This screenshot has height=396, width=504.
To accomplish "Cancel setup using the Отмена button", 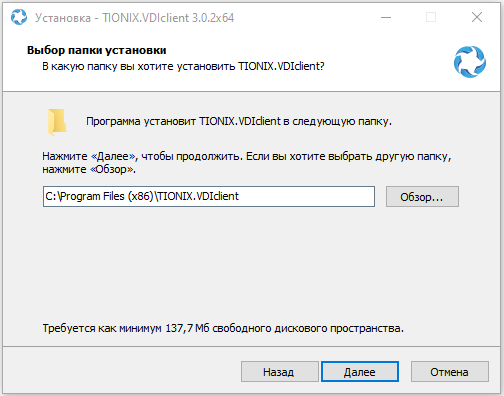I will click(449, 372).
